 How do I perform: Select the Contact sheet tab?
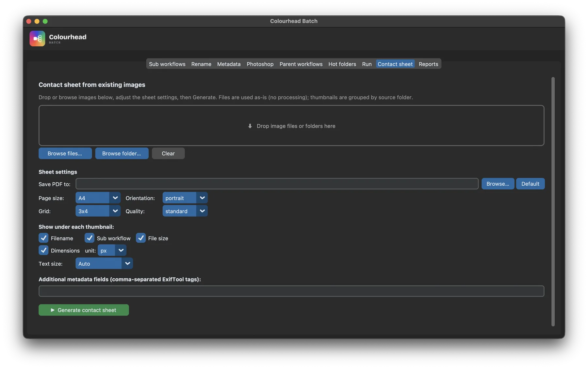point(395,64)
